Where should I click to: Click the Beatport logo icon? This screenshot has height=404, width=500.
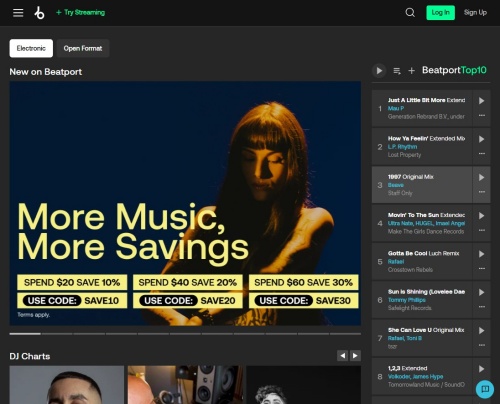(39, 13)
